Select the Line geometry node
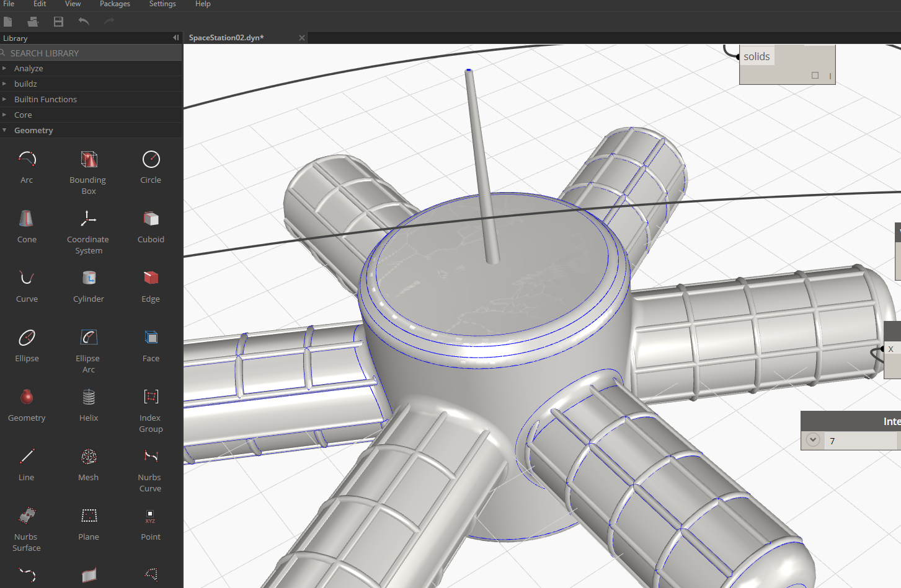901x588 pixels. [26, 456]
